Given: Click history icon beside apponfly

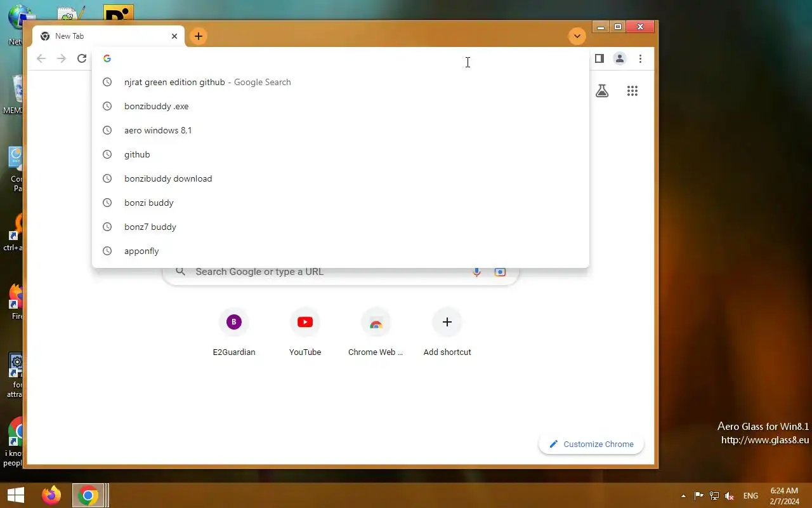Looking at the screenshot, I should pos(107,251).
